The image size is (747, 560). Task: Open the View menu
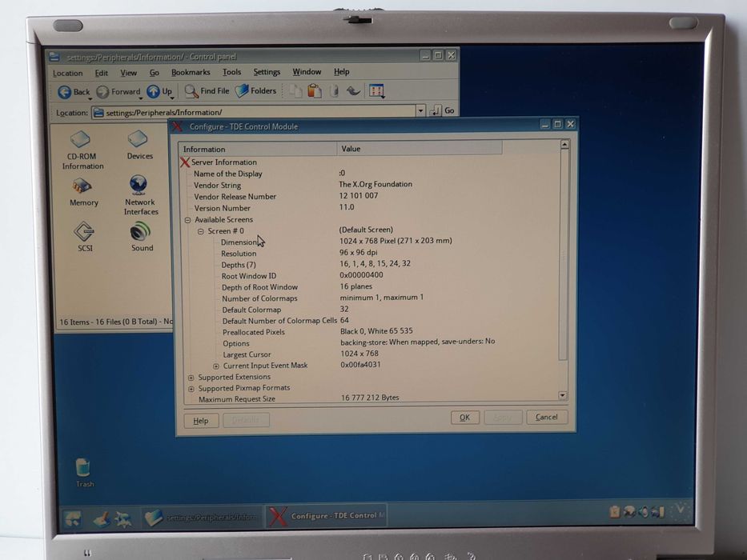128,73
